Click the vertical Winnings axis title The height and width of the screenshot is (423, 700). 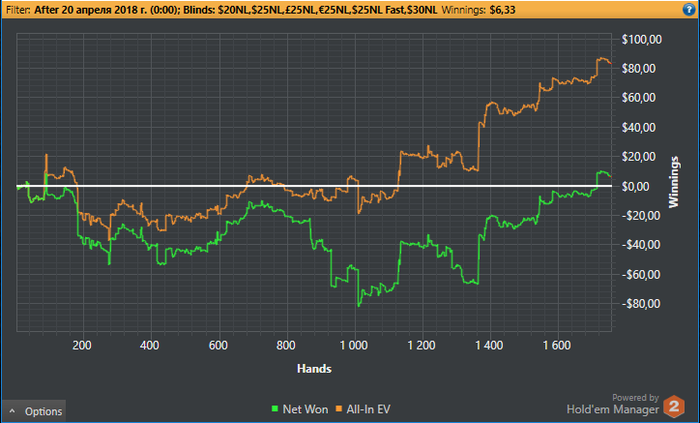tap(673, 182)
